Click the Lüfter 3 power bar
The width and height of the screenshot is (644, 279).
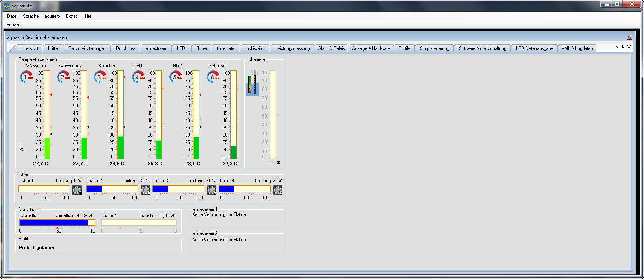178,189
